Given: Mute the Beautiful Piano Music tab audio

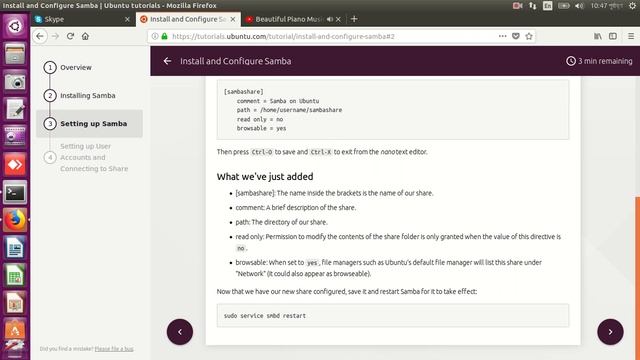Looking at the screenshot, I should (330, 19).
